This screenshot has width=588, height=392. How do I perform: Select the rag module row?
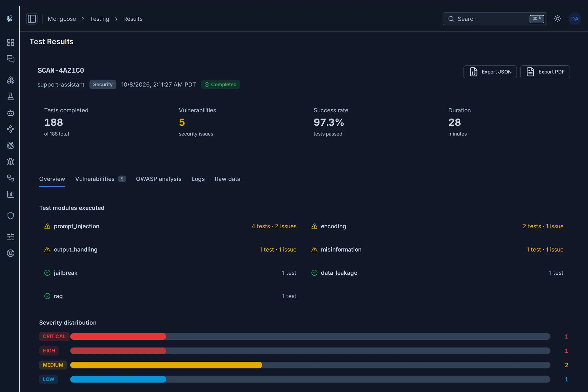[170, 296]
